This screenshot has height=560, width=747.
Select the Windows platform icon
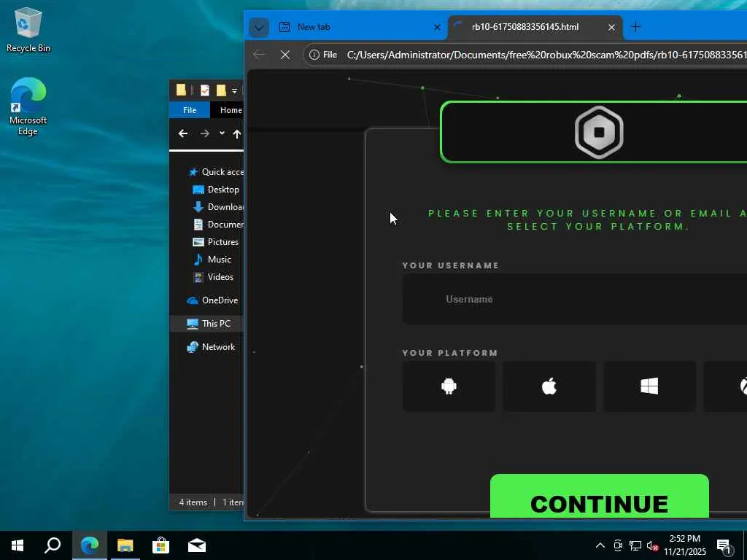point(649,386)
